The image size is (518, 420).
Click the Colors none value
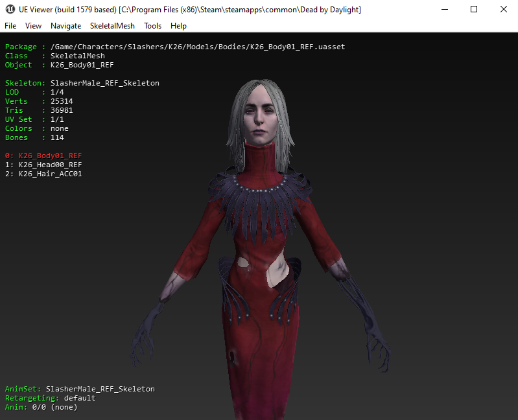point(60,128)
